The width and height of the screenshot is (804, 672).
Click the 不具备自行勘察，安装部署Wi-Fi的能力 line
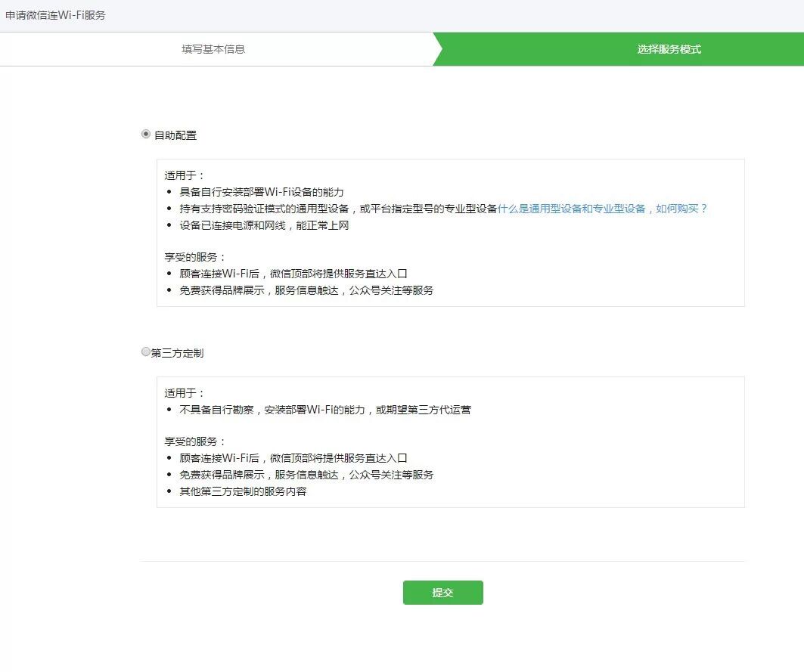coord(325,410)
